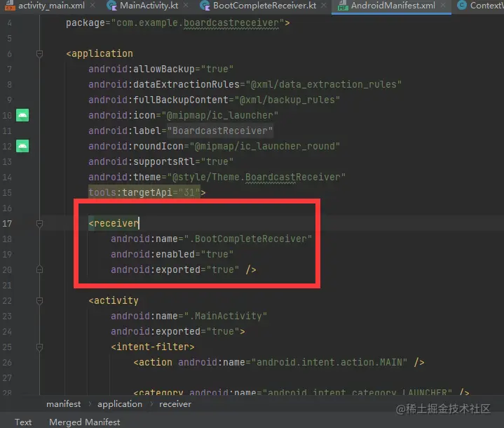Image resolution: width=504 pixels, height=428 pixels.
Task: Switch to the activity_main.xml tab
Action: [51, 6]
